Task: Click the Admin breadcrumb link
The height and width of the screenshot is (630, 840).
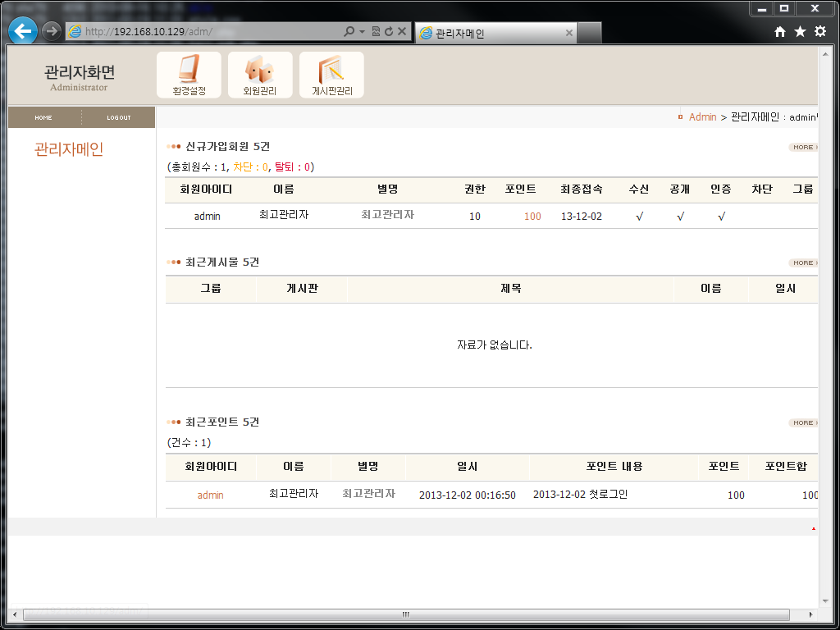Action: (x=702, y=116)
